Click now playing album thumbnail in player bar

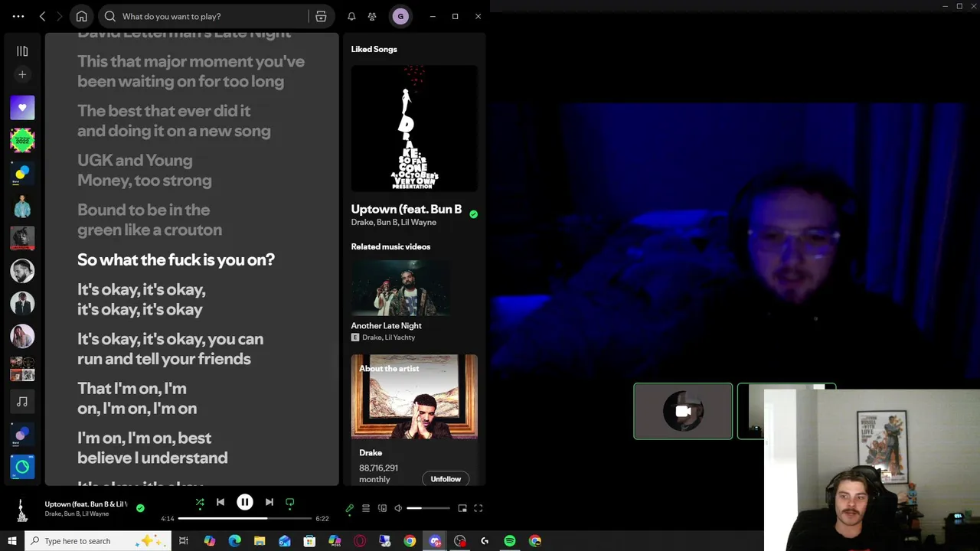pyautogui.click(x=22, y=509)
